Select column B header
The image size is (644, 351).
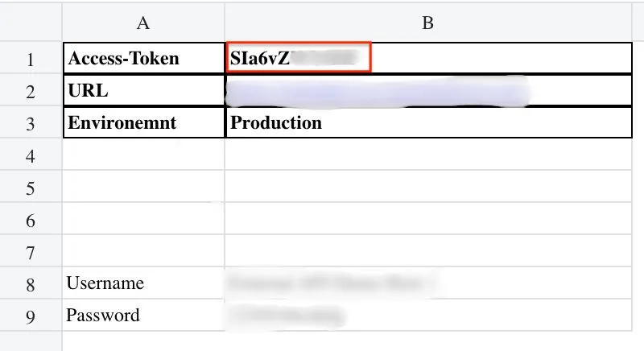(427, 23)
